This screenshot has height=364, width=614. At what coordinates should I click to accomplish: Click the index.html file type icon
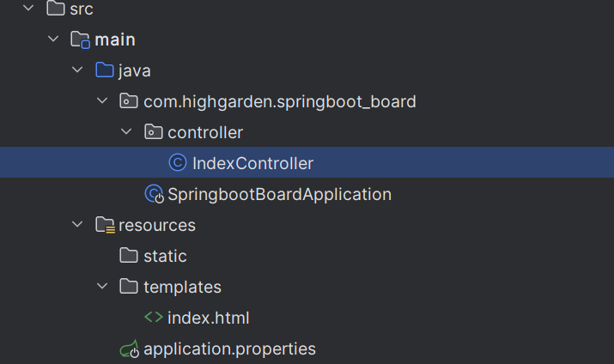point(154,317)
